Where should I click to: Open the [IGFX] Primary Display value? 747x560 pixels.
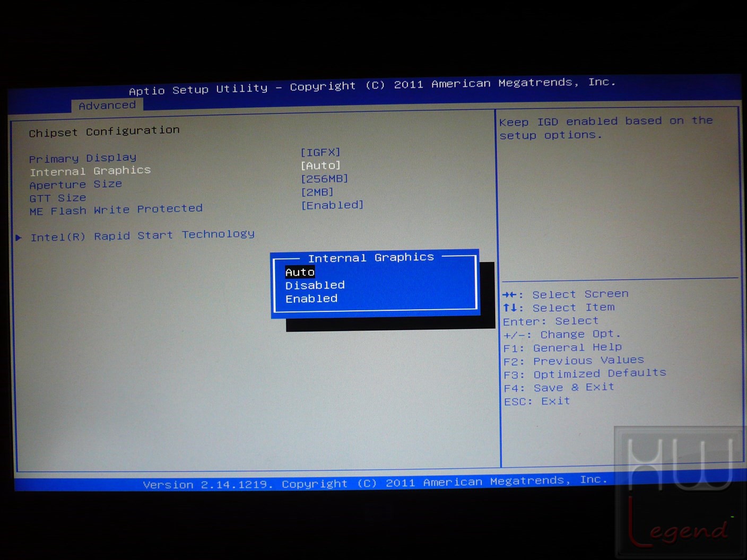320,152
